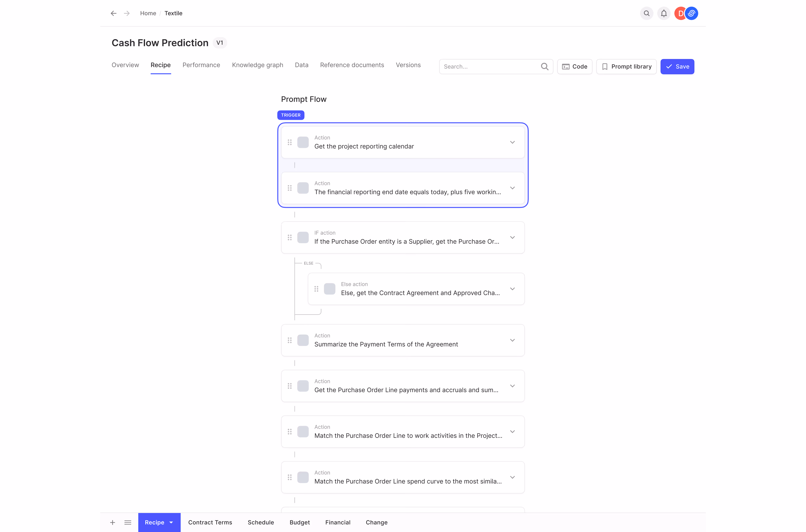Expand the Else action card chevron

coord(512,289)
